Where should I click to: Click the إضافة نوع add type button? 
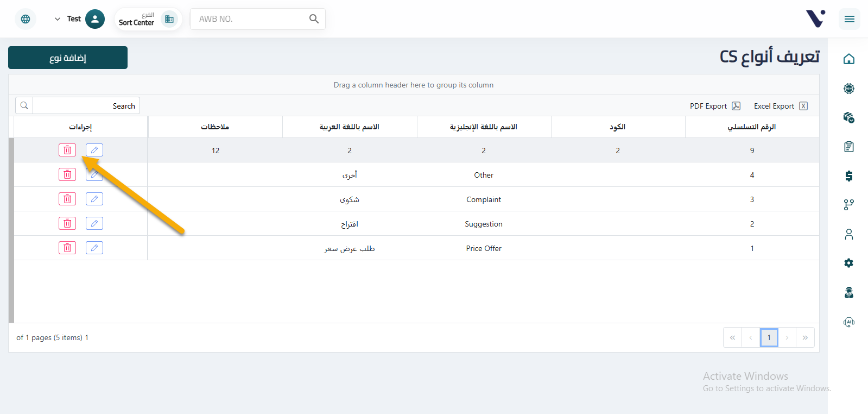(x=68, y=58)
